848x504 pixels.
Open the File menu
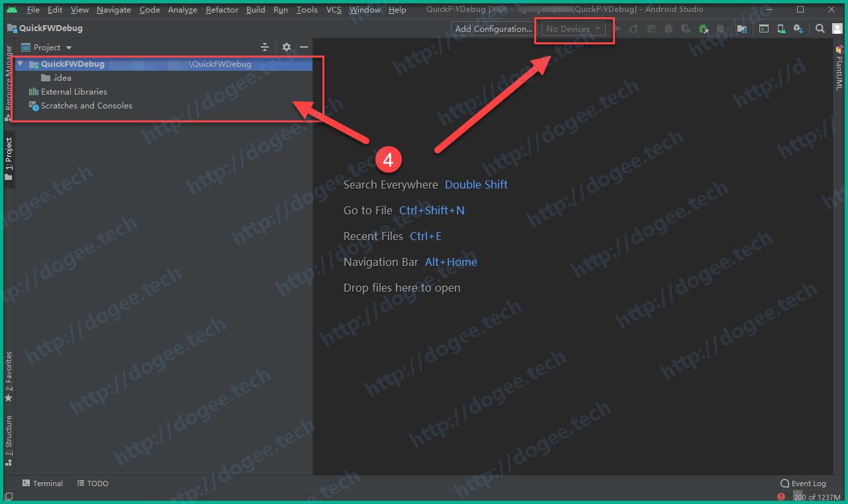(33, 10)
